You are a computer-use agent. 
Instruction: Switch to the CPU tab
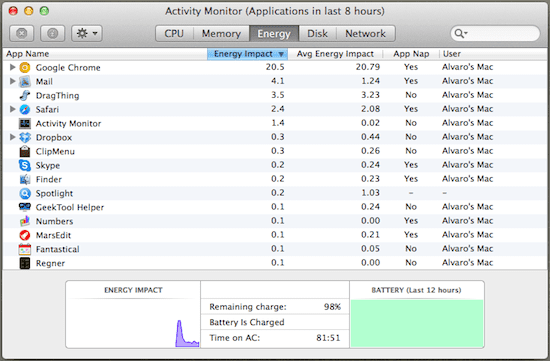click(174, 34)
